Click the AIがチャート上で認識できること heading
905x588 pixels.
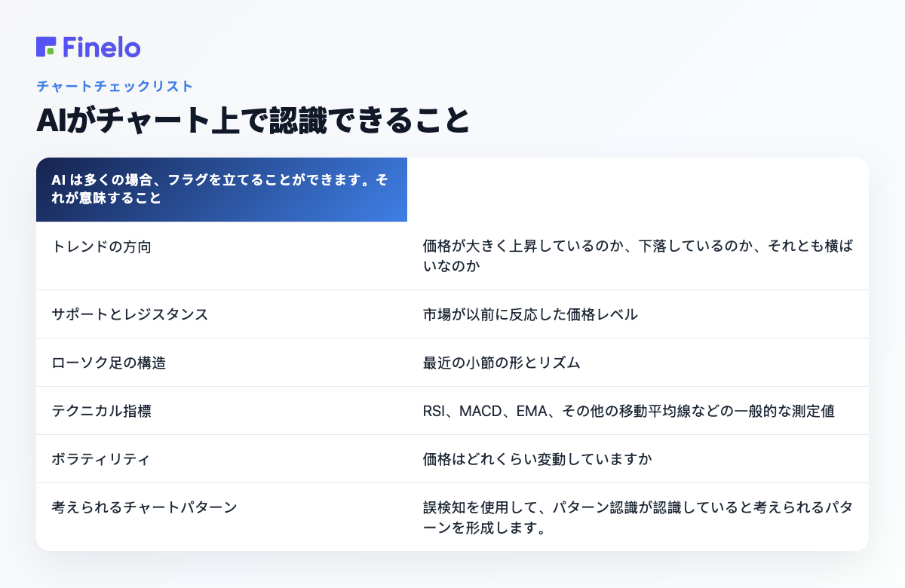point(253,121)
